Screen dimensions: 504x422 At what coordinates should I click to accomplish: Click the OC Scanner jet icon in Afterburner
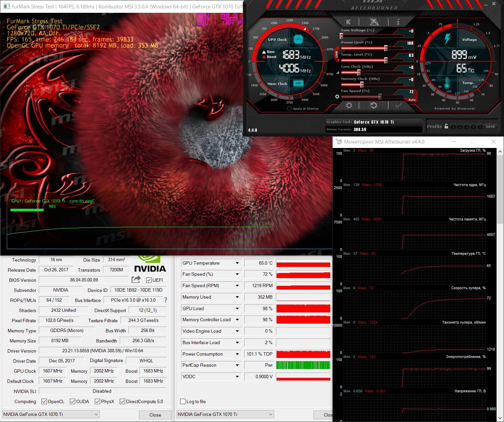pos(374,22)
